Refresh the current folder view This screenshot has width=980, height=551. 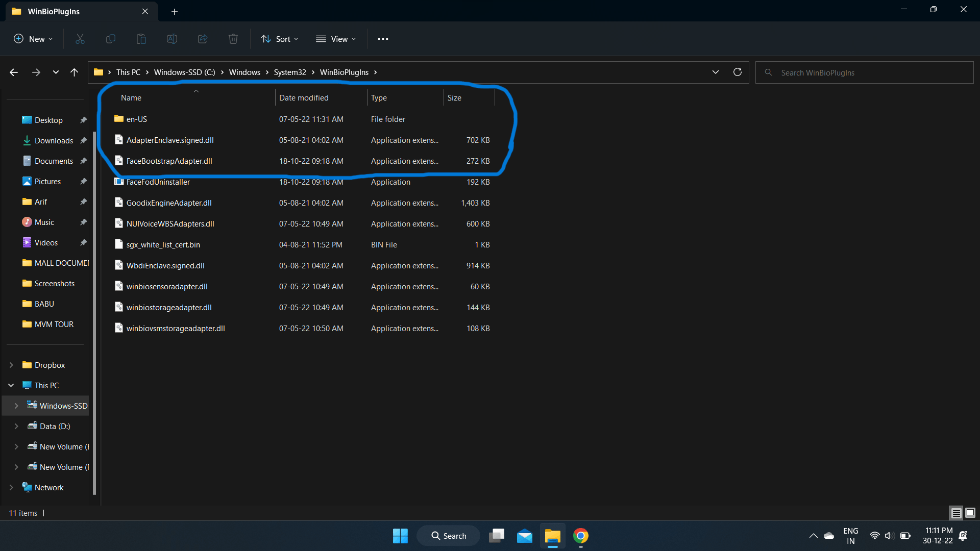737,72
